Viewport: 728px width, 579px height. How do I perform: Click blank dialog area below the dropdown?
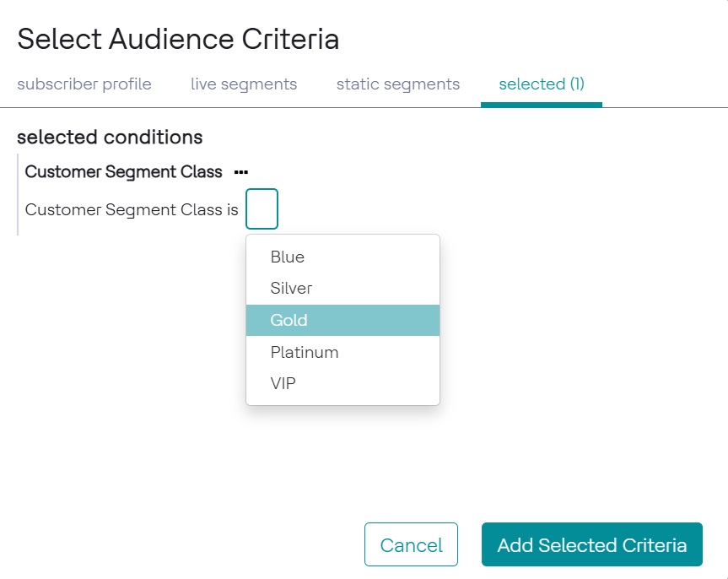pos(337,464)
